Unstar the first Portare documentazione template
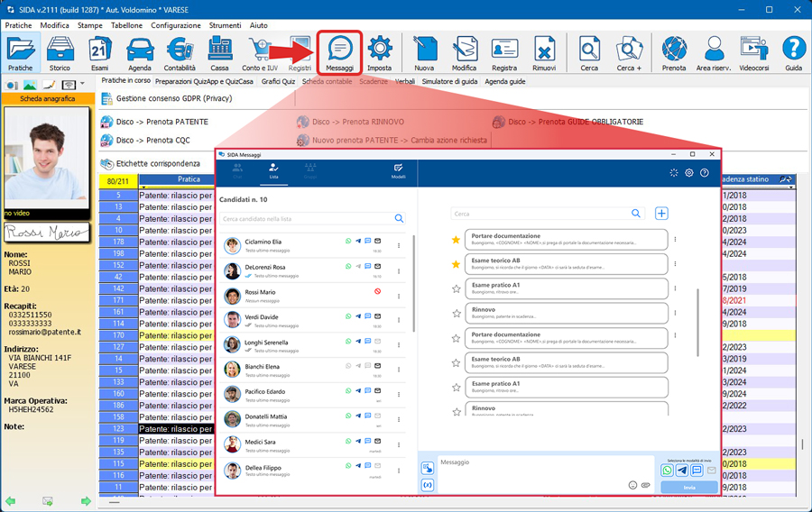Image resolution: width=812 pixels, height=512 pixels. 456,240
